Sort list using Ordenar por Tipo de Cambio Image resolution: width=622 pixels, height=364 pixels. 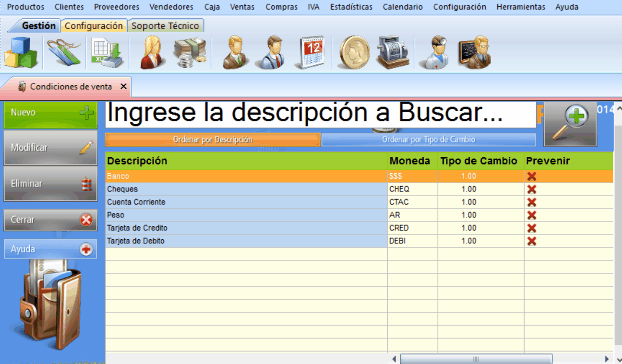[x=428, y=140]
